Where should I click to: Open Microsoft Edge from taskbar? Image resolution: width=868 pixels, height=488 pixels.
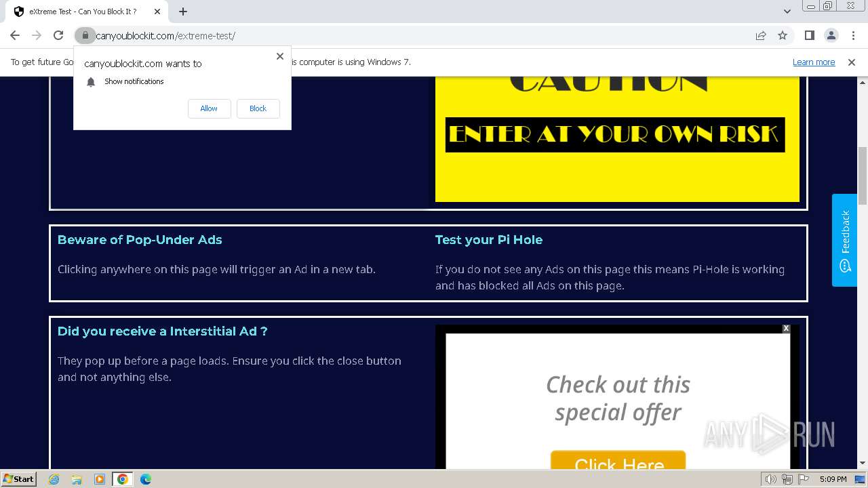[x=146, y=479]
